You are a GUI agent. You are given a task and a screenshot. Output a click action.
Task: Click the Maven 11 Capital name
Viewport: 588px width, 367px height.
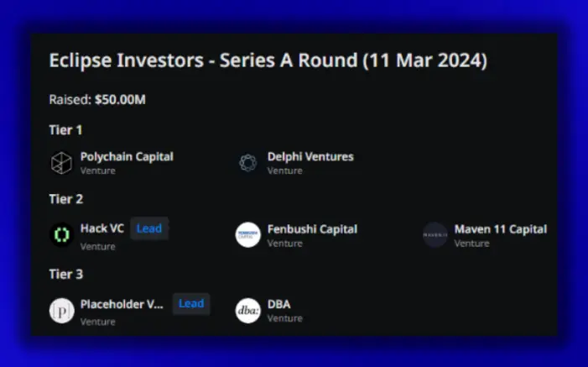(x=500, y=228)
